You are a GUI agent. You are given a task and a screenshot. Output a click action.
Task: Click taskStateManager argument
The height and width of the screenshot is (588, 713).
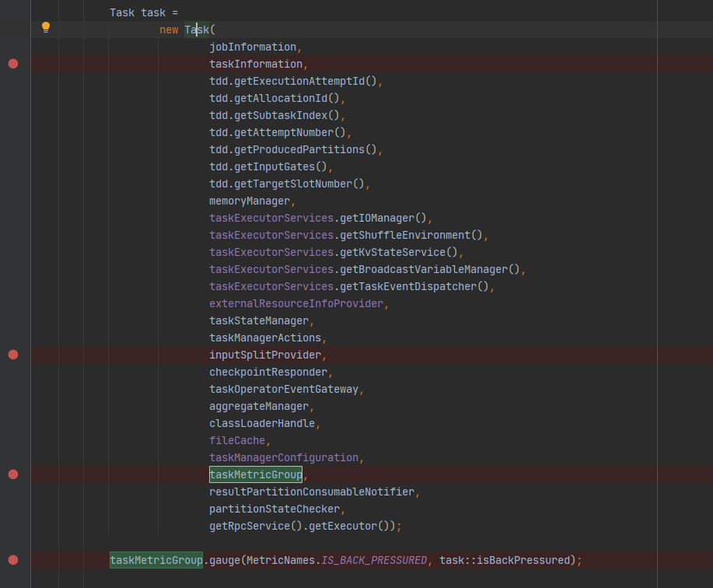click(x=259, y=320)
